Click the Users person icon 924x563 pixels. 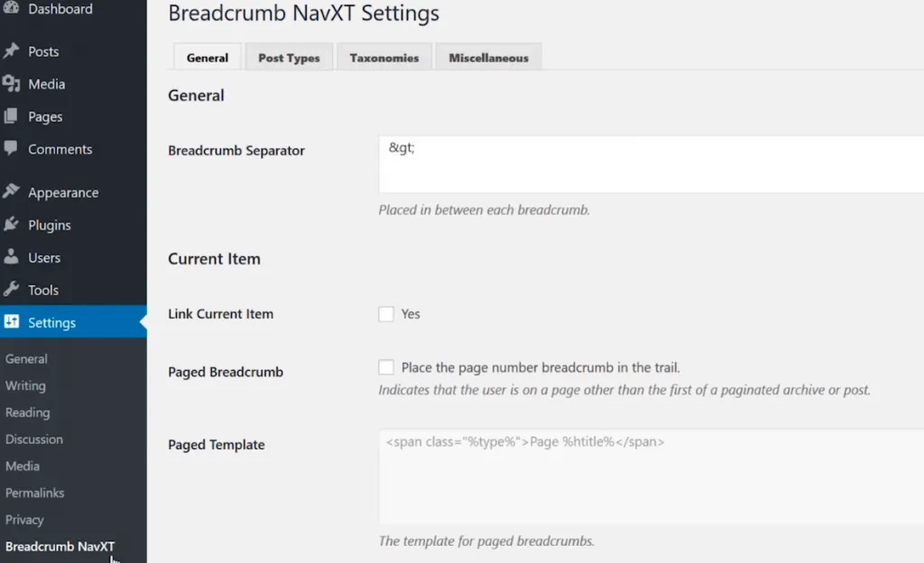click(12, 257)
